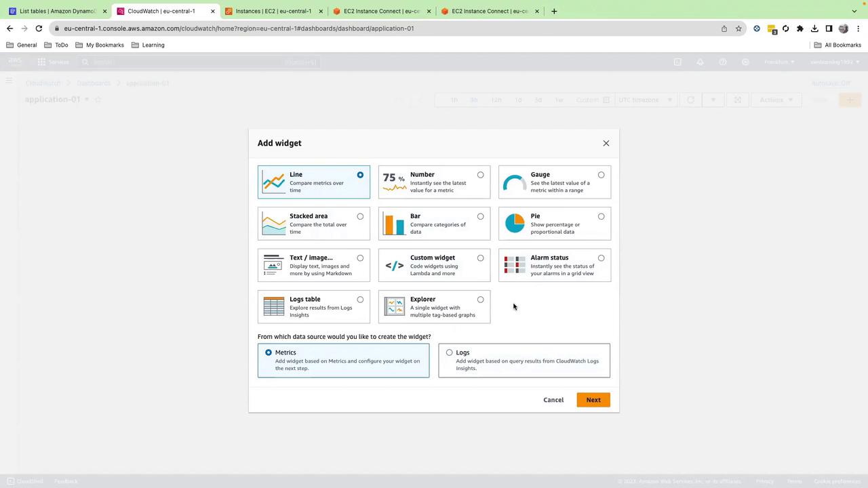This screenshot has width=868, height=488.
Task: Open the General bookmarks folder
Action: click(x=22, y=45)
